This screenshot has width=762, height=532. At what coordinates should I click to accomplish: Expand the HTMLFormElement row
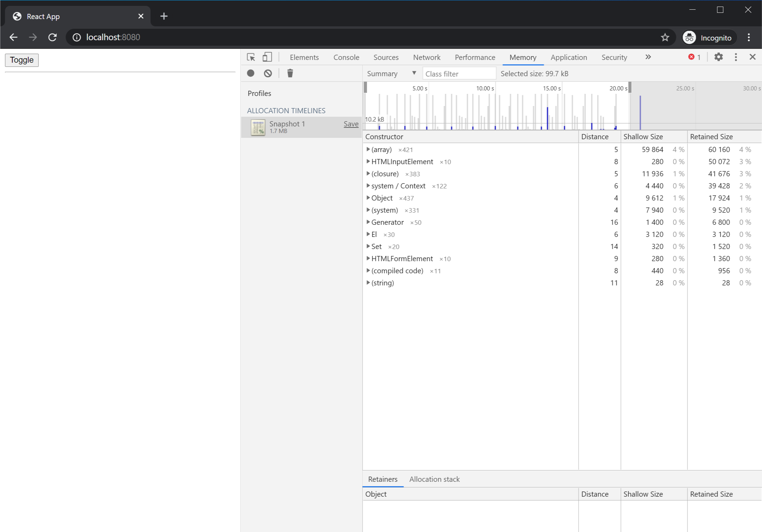368,259
